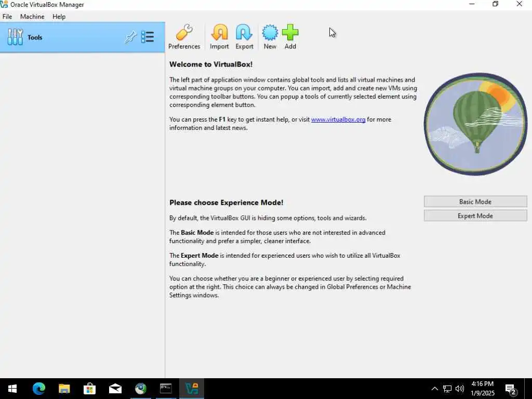Open the Windows Start menu
This screenshot has width=532, height=399.
12,389
